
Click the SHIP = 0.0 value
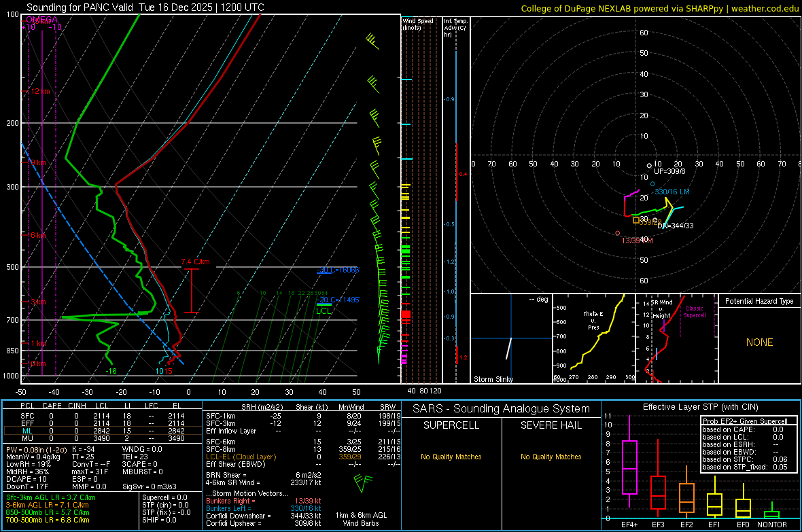[x=159, y=520]
